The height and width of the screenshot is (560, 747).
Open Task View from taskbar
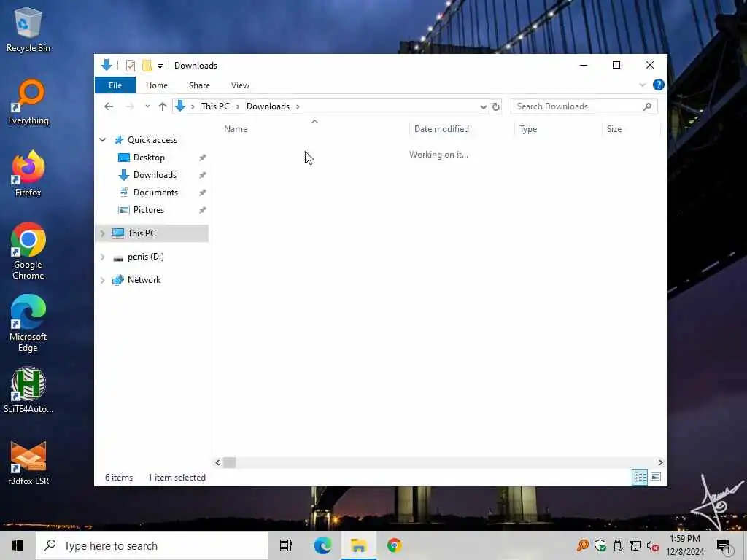tap(286, 545)
